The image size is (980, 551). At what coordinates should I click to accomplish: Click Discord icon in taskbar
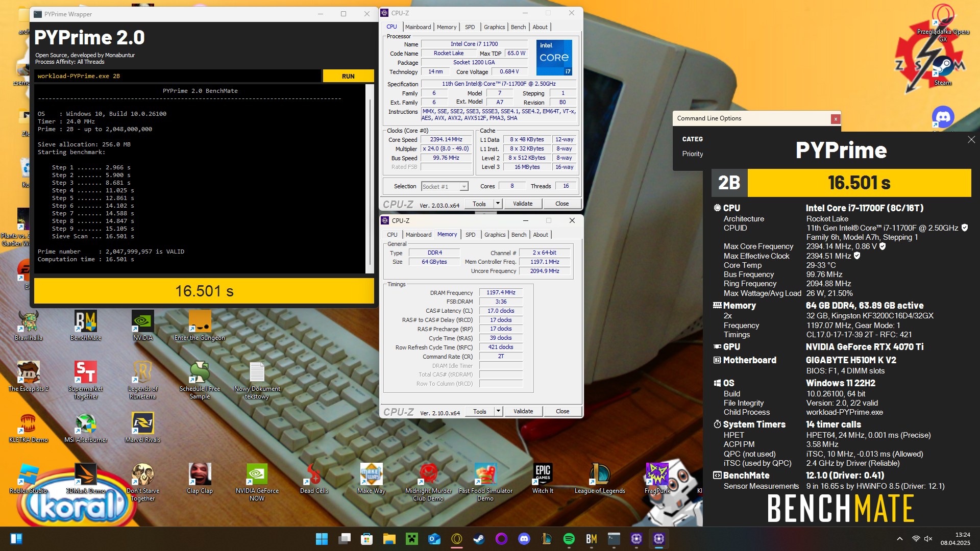[524, 539]
